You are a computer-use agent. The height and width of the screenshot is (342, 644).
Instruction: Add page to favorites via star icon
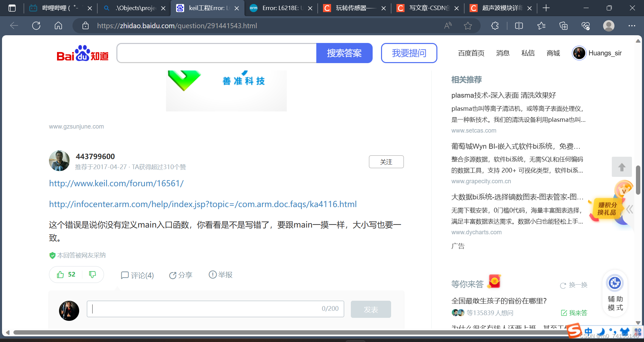coord(468,26)
